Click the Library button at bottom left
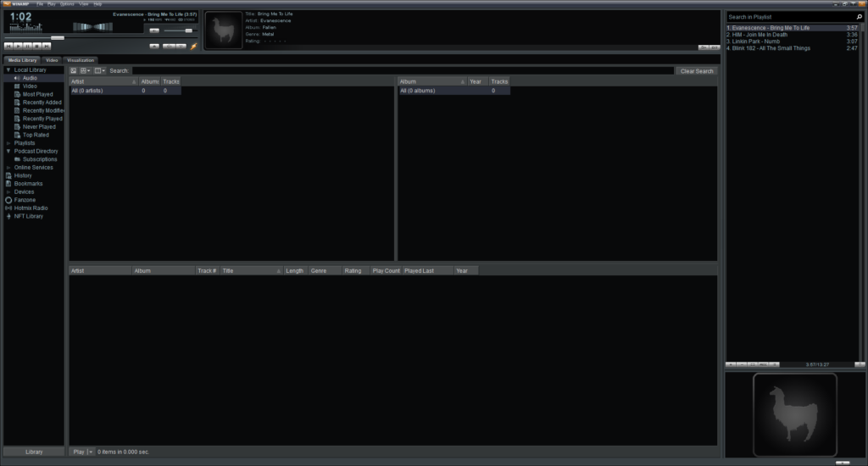Viewport: 868px width, 466px height. (34, 452)
